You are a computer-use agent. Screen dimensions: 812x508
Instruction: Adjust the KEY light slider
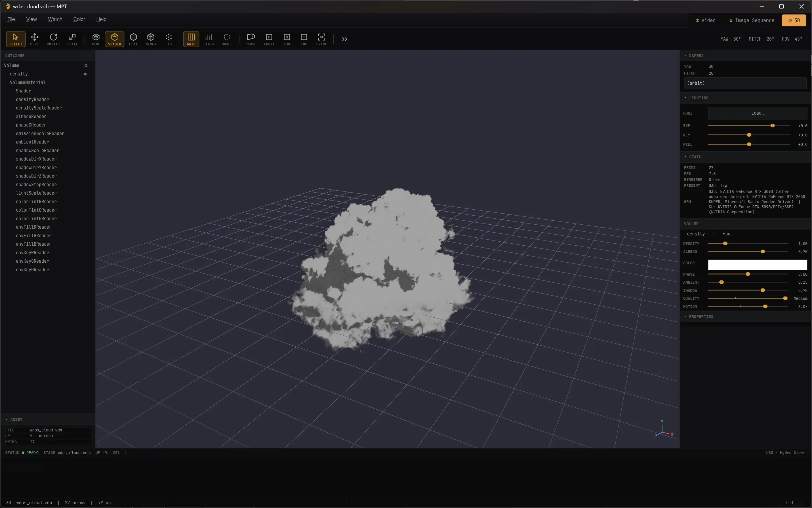(x=749, y=135)
